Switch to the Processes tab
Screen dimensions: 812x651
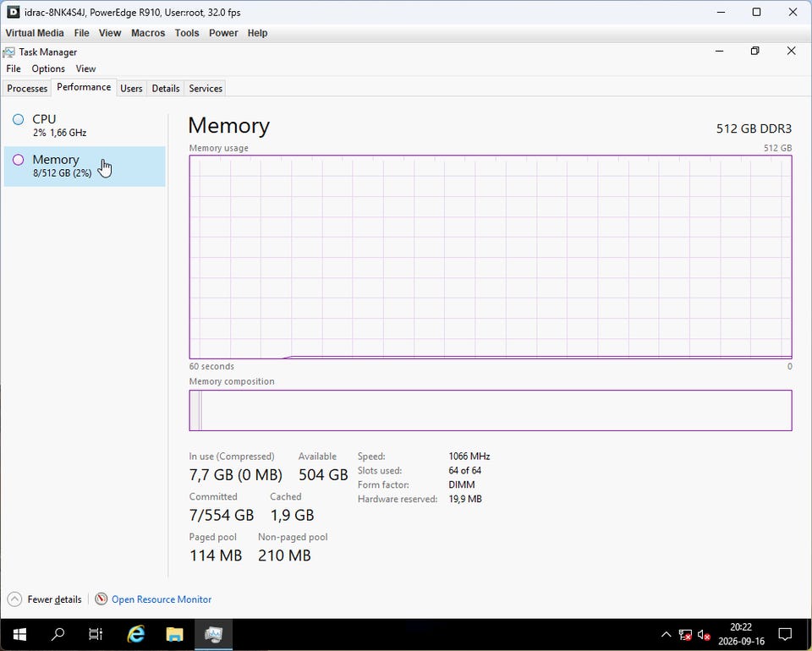point(27,89)
